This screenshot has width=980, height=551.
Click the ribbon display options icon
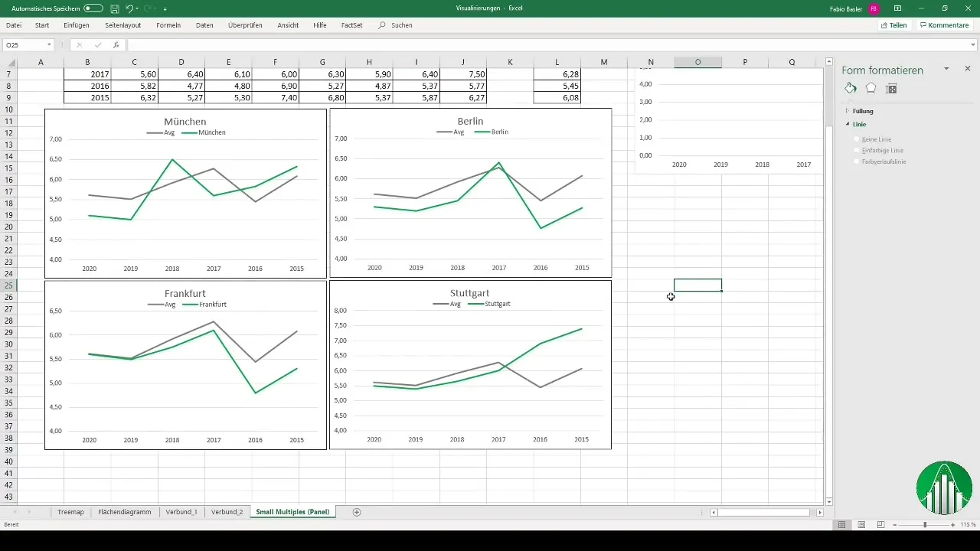(898, 8)
